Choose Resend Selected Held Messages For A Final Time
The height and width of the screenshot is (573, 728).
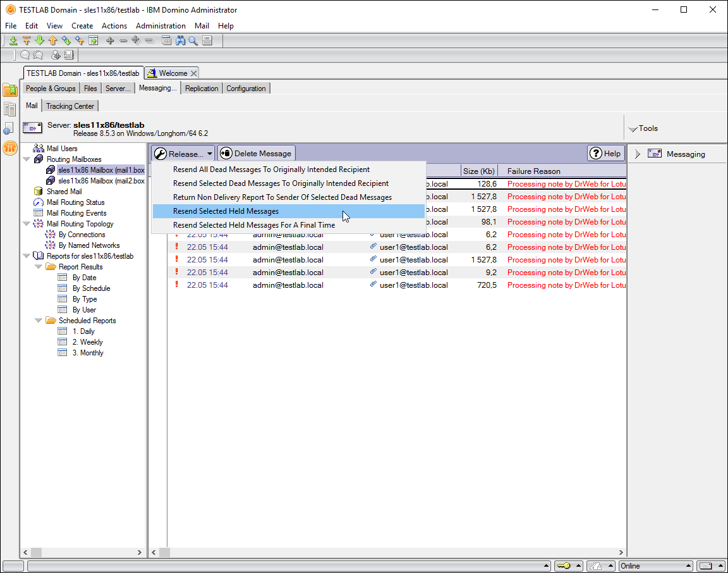click(288, 225)
